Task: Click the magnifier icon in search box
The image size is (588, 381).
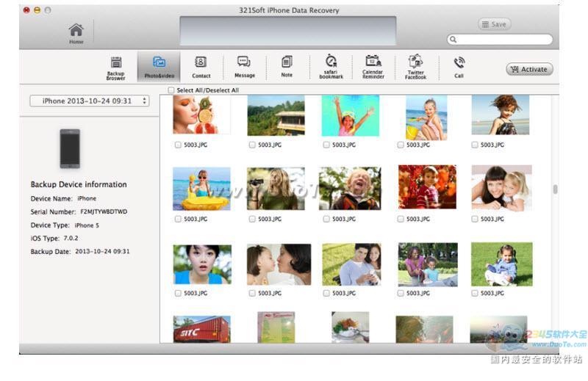Action: click(453, 40)
